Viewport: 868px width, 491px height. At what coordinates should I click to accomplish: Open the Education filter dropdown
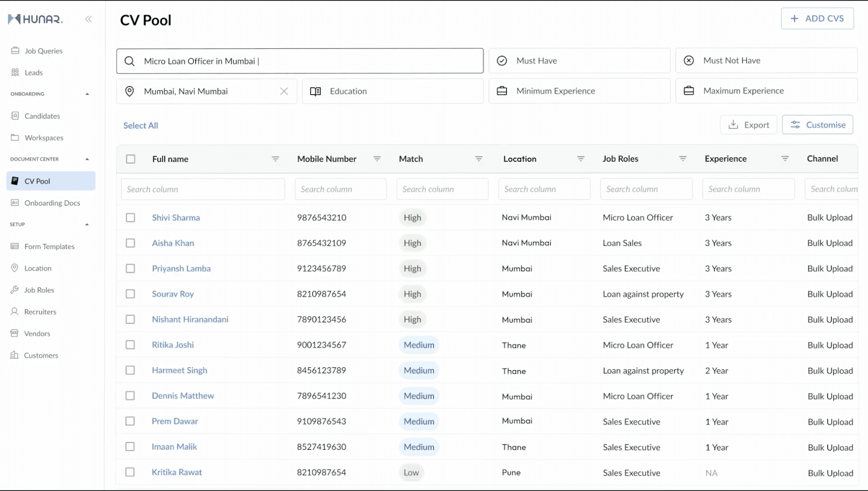click(393, 91)
